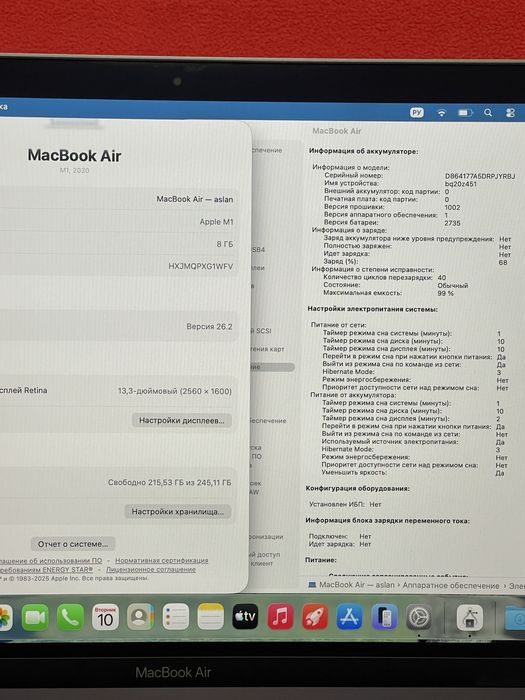This screenshot has width=525, height=700.
Task: Click 'Полностью заряжен:' row
Action: click(417, 246)
